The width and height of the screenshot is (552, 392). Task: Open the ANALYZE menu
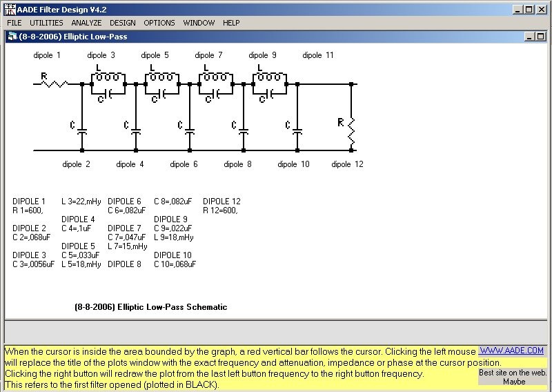coord(86,23)
